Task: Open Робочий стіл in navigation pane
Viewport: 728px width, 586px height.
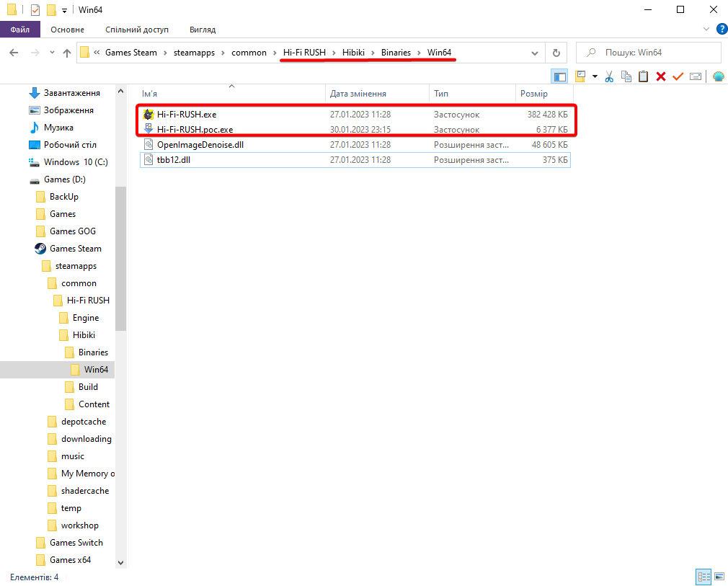Action: point(63,144)
